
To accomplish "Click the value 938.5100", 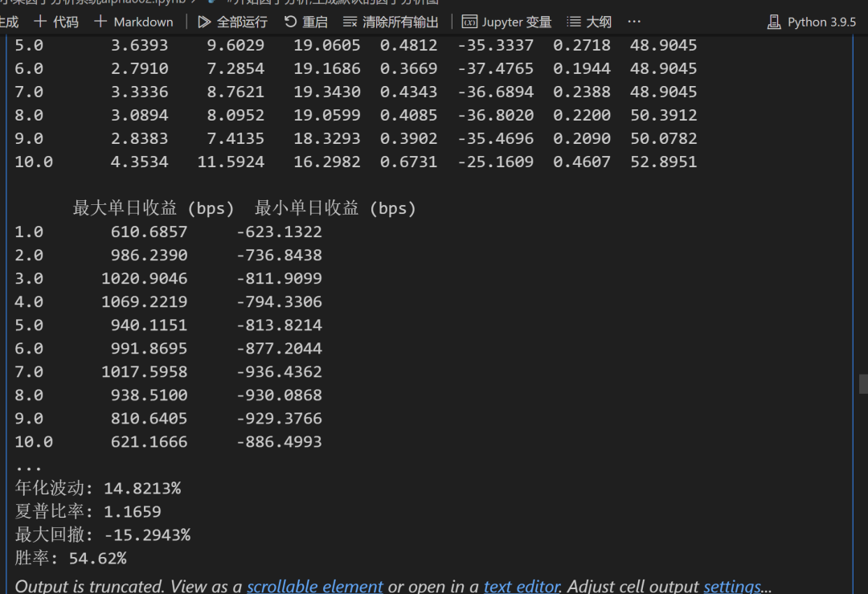I will pos(149,395).
